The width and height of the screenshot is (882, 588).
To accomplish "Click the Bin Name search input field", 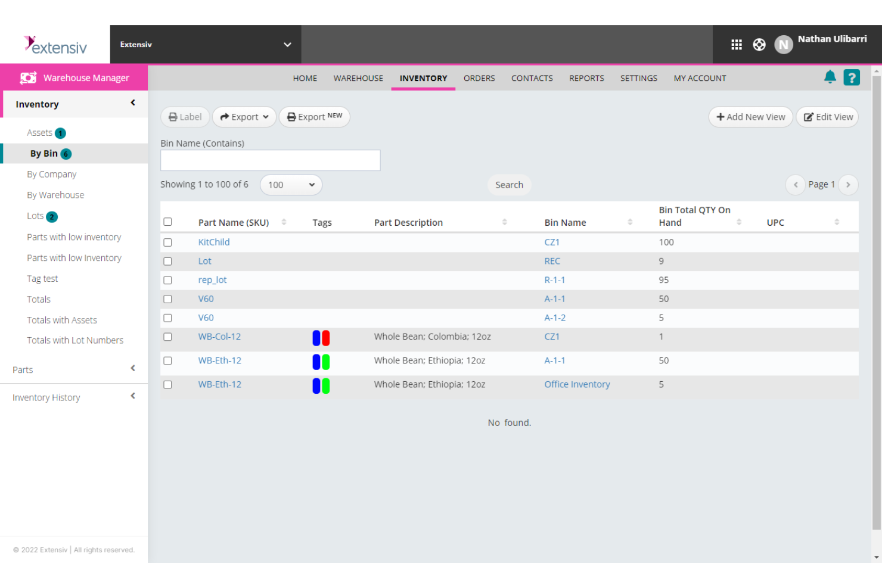I will coord(270,160).
